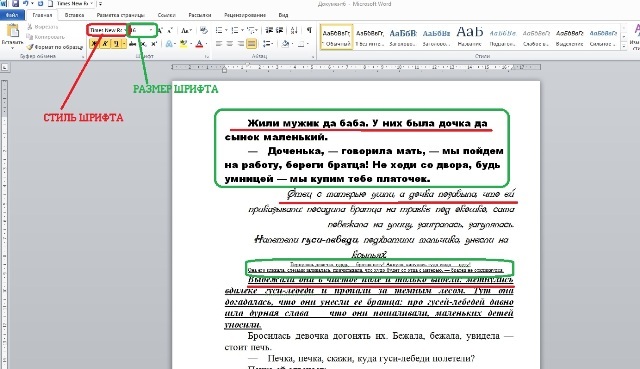Open the Файл menu tab
Screen dimensions: 640x369
pos(12,15)
